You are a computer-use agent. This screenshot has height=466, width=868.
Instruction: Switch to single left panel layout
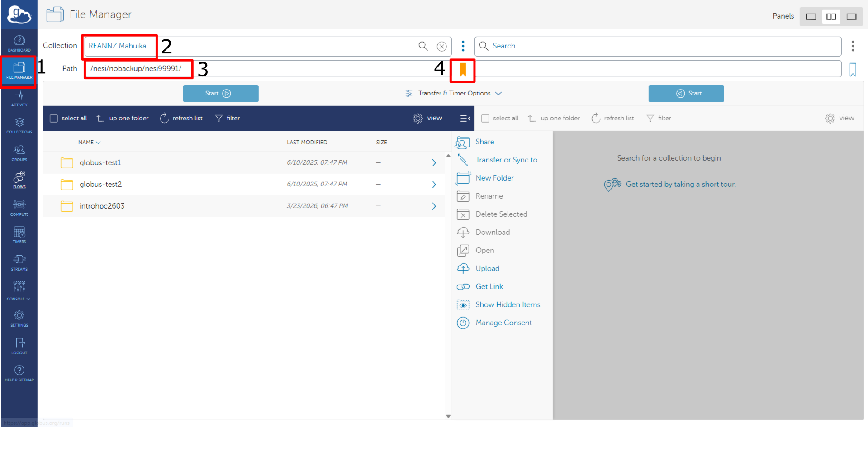pyautogui.click(x=811, y=17)
